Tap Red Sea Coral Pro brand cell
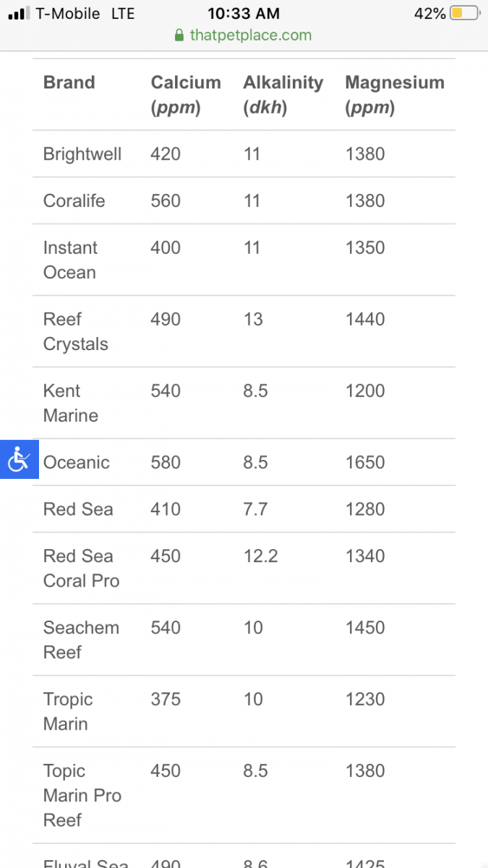The image size is (488, 868). (x=81, y=569)
